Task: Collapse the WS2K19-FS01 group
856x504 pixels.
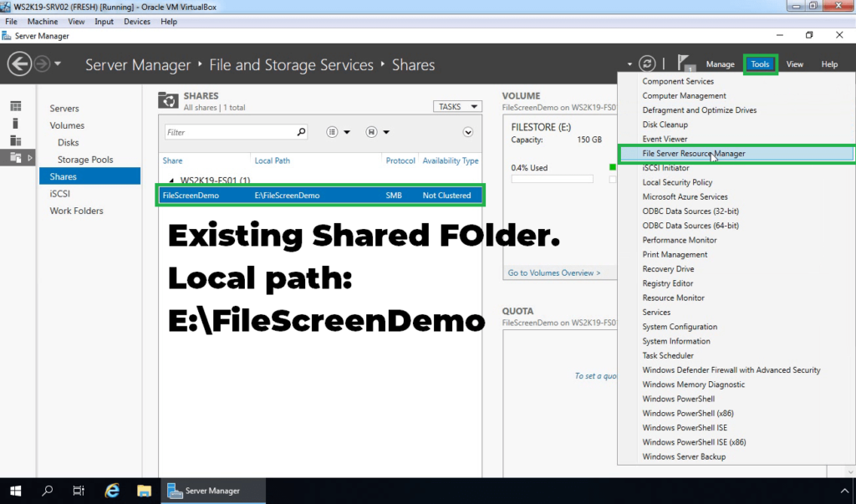Action: pos(171,181)
